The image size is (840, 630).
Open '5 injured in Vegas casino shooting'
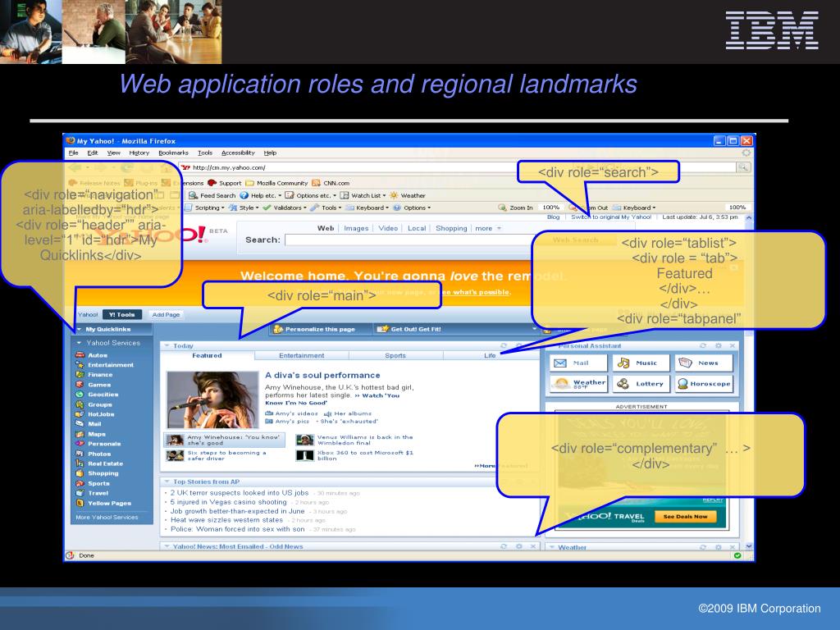228,502
